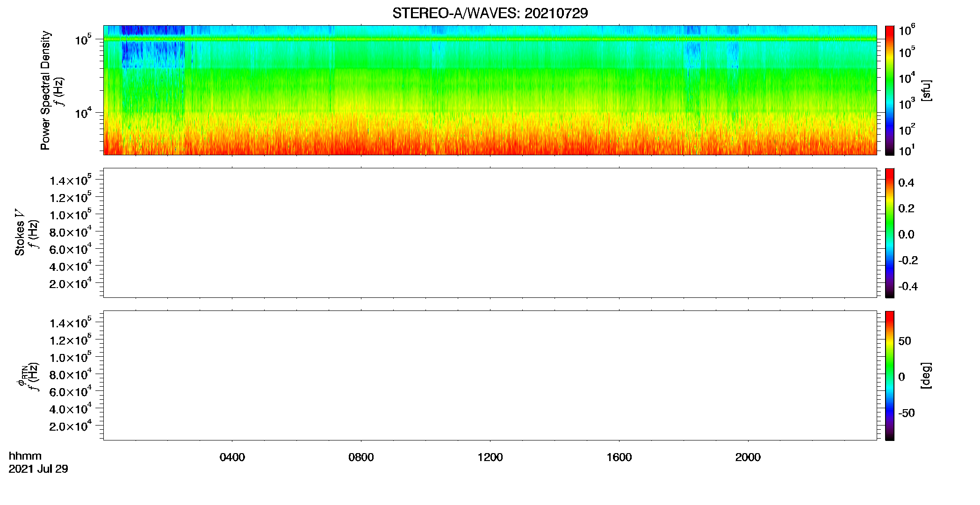Select the 1600 time tick label
This screenshot has height=505, width=980.
pos(619,457)
